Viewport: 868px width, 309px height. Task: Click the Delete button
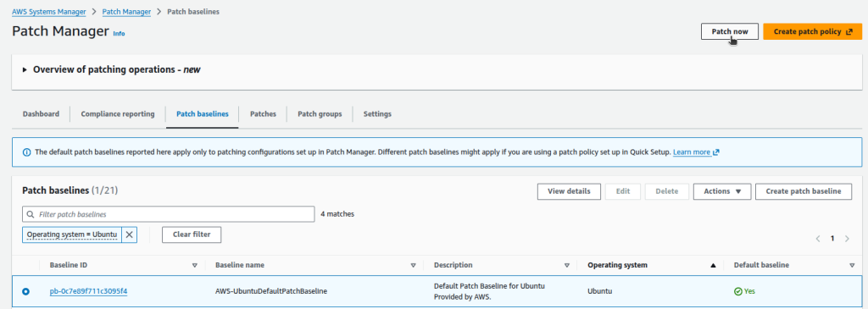pos(667,191)
